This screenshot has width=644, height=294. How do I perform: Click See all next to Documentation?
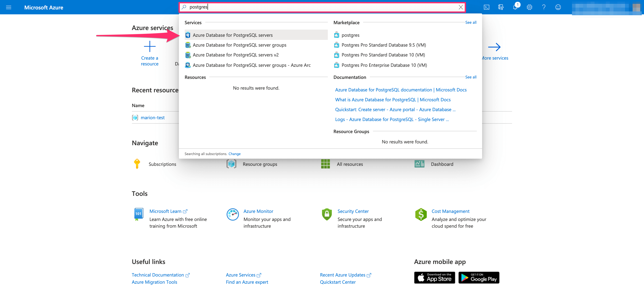470,77
